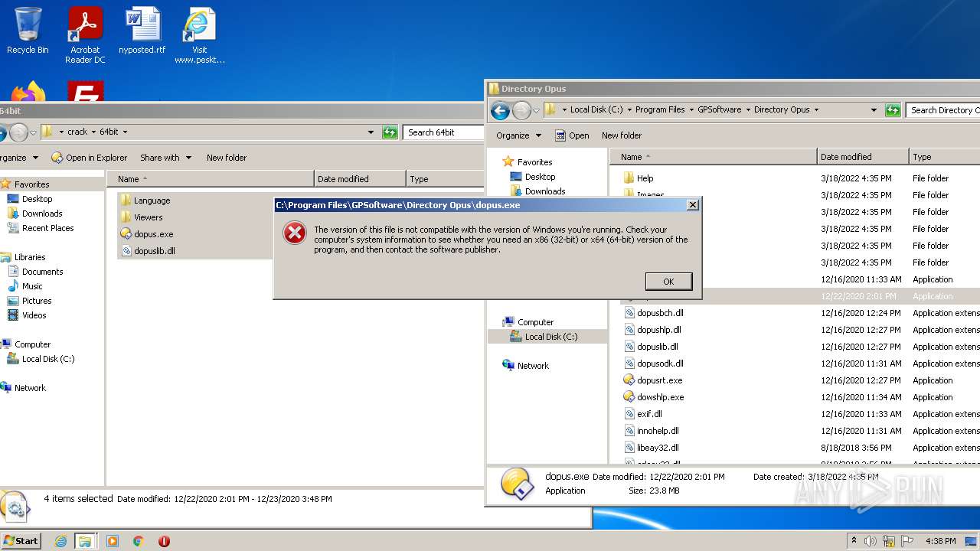Select dopushlp.dll file
This screenshot has width=980, height=551.
652,330
